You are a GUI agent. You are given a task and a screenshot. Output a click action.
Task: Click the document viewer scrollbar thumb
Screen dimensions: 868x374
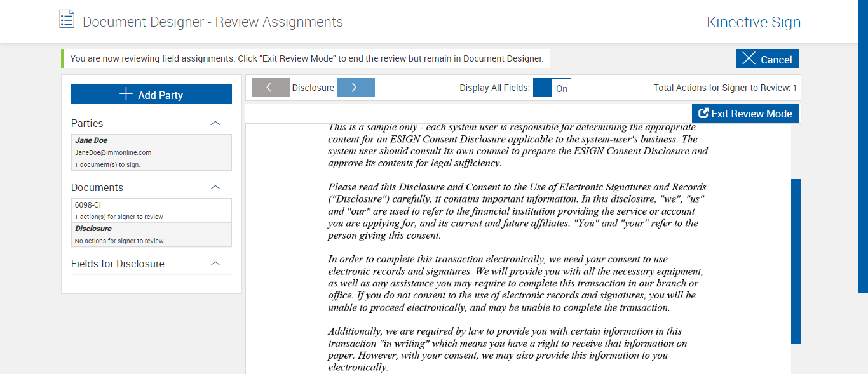pos(796,260)
